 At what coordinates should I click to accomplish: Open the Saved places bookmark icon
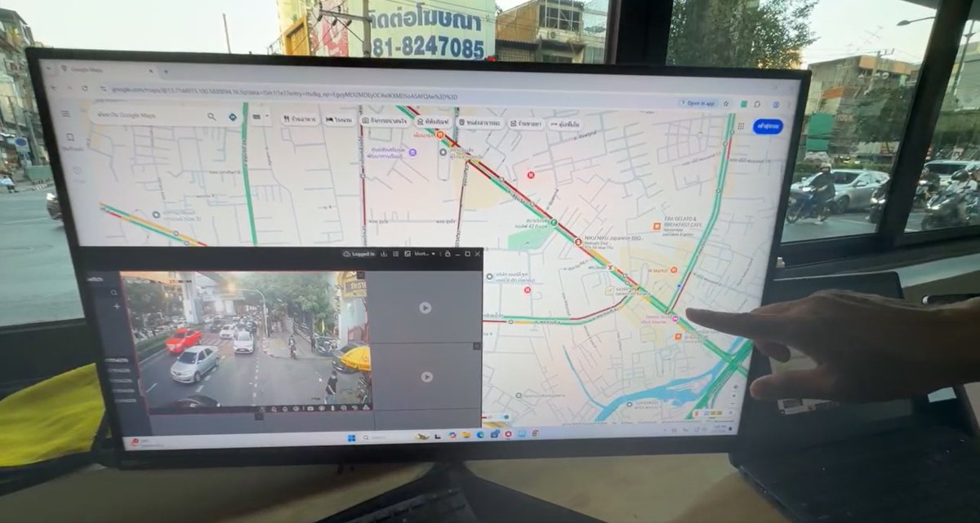click(x=70, y=137)
